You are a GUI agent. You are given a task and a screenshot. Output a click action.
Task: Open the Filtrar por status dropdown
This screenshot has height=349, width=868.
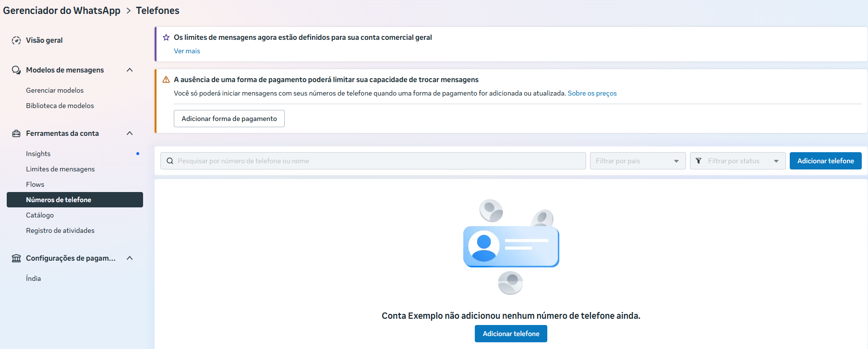pos(737,161)
